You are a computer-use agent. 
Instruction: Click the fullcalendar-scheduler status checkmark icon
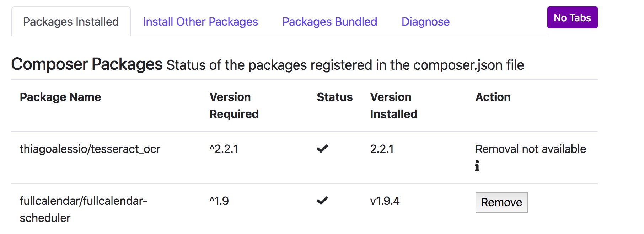[x=322, y=201]
